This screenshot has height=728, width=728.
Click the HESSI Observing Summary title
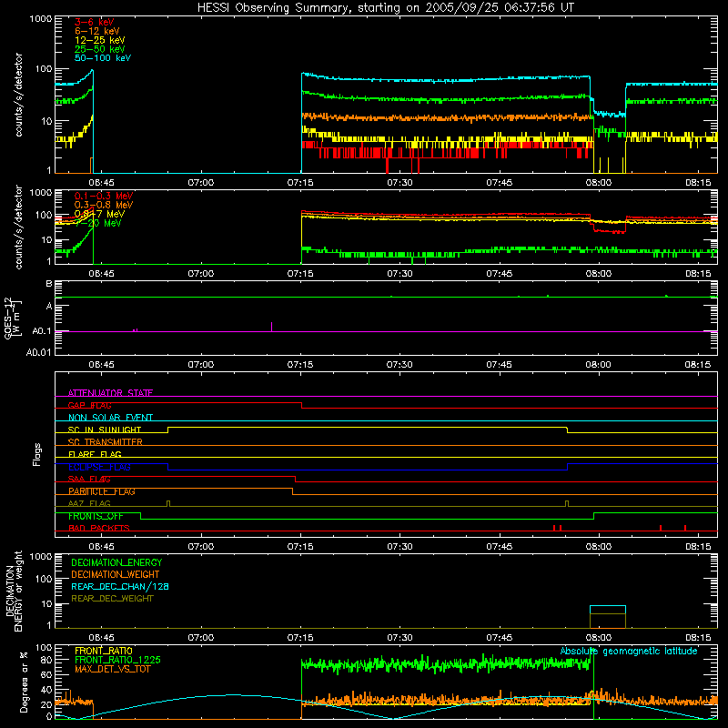(x=385, y=8)
